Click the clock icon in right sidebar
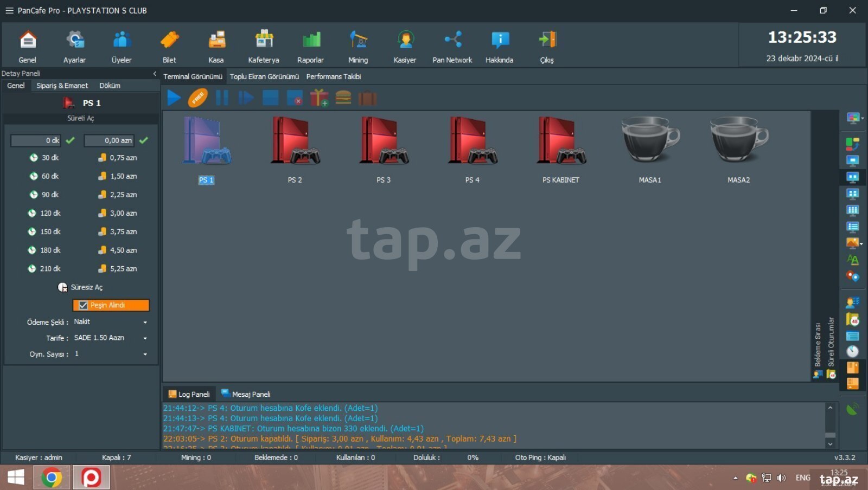This screenshot has width=868, height=490. click(x=853, y=351)
